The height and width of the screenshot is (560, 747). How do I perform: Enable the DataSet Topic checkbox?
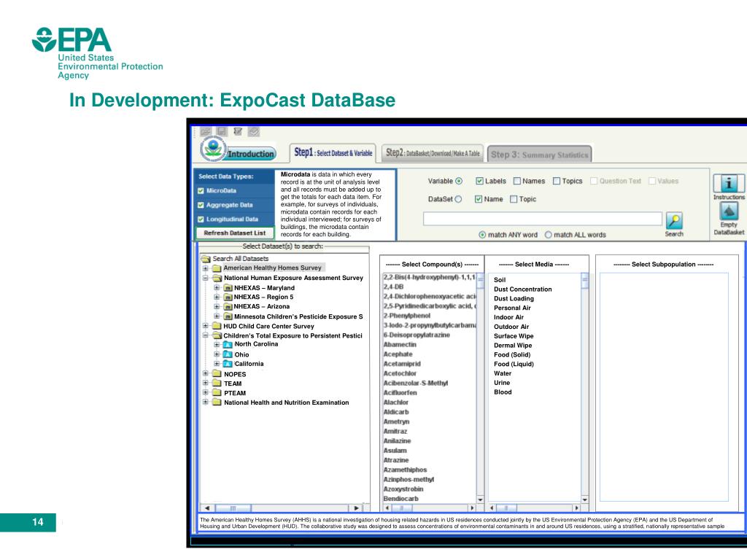point(514,199)
